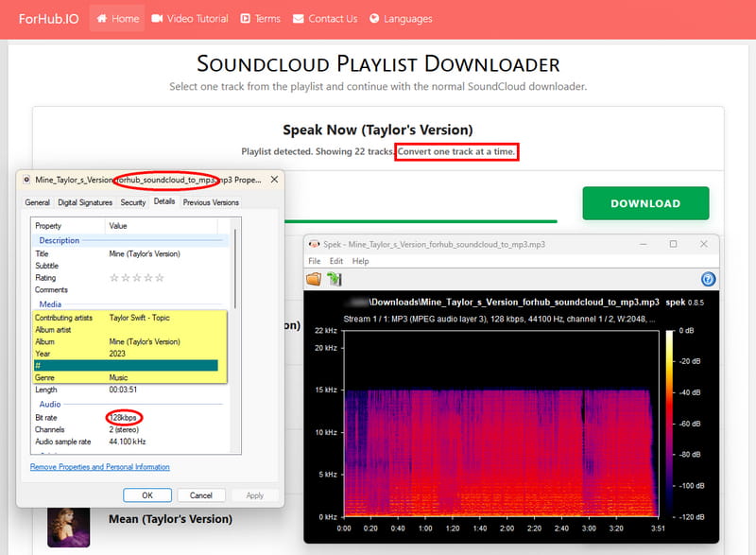756x555 pixels.
Task: Click the Year value 2023
Action: (117, 354)
